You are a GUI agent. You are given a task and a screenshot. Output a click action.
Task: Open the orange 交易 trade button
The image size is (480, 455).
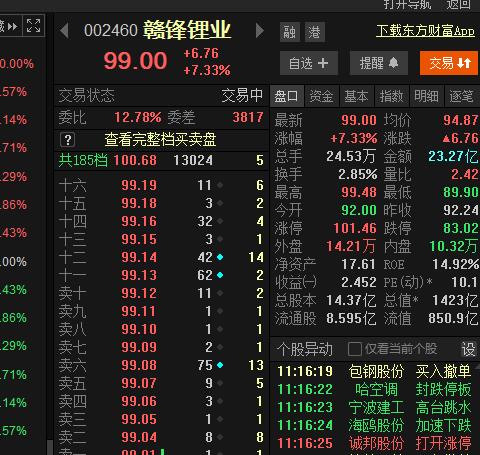[449, 63]
